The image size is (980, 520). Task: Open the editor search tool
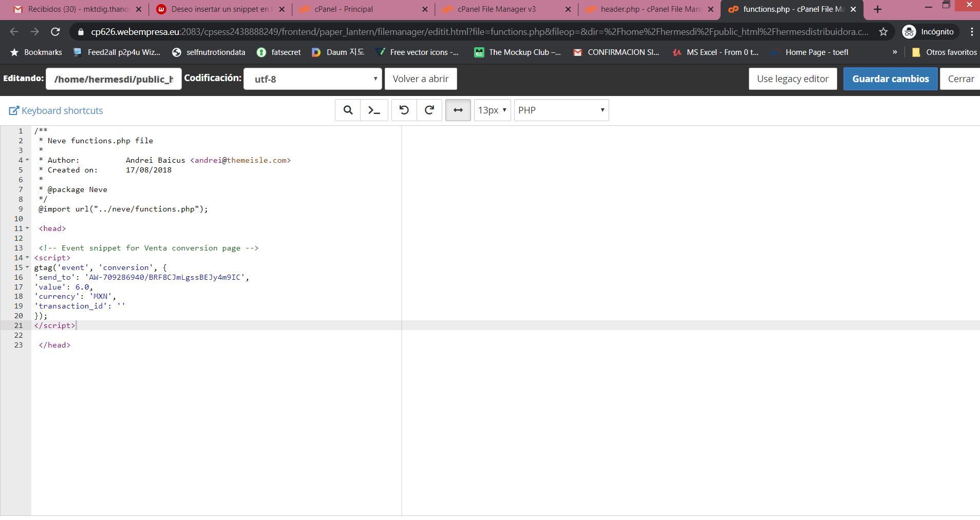point(348,110)
